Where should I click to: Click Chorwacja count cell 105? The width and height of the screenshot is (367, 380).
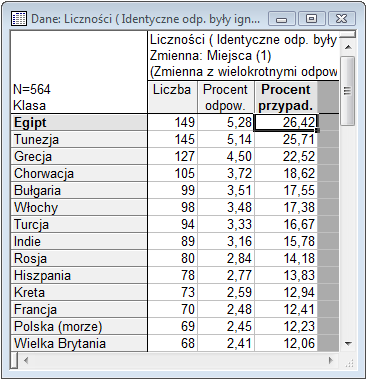pyautogui.click(x=173, y=174)
